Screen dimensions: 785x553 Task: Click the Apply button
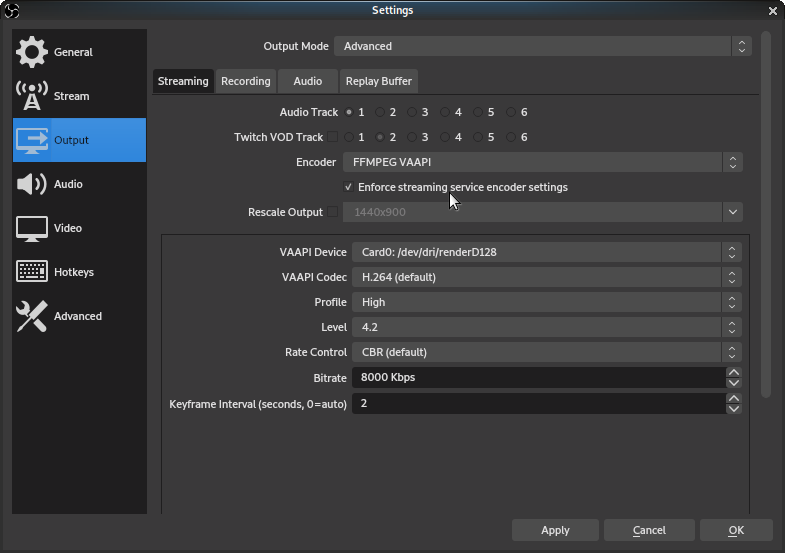click(555, 530)
